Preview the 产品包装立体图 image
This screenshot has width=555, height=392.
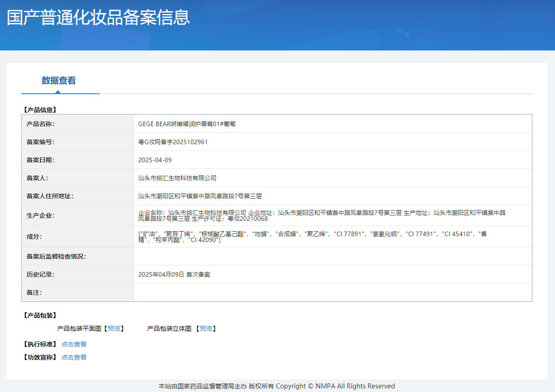(206, 328)
